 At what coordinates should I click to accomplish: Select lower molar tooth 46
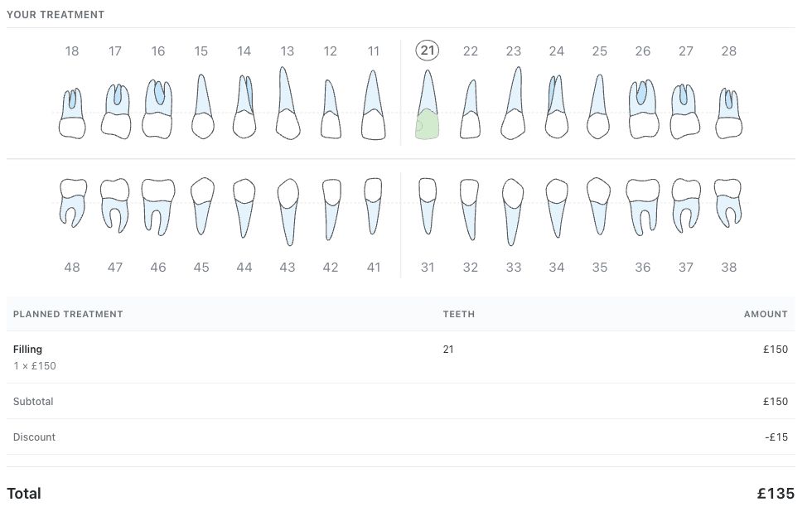pos(158,207)
